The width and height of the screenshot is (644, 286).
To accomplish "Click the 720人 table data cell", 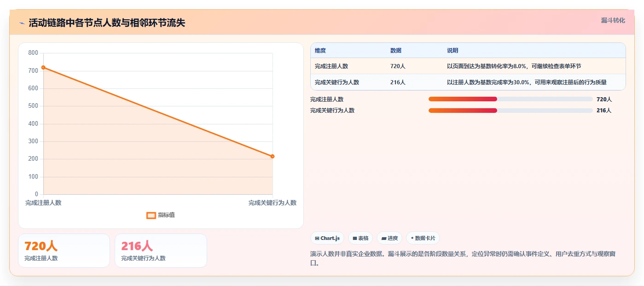I will [398, 66].
